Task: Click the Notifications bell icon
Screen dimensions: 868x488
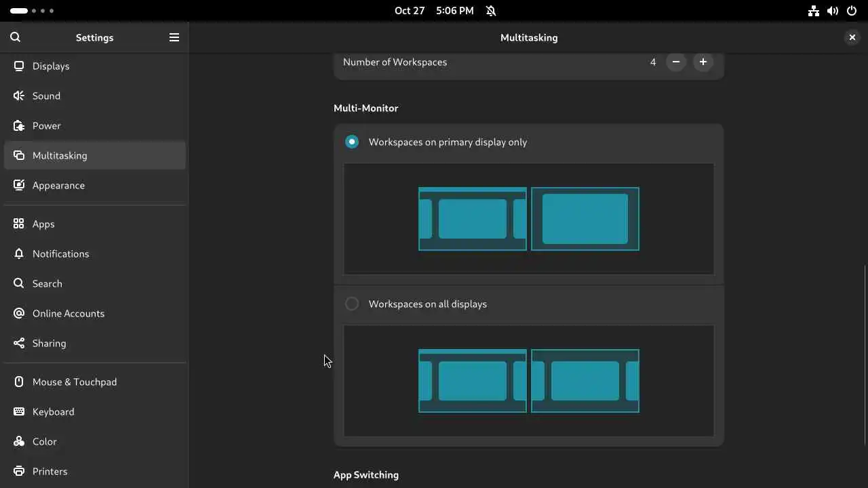Action: [19, 253]
